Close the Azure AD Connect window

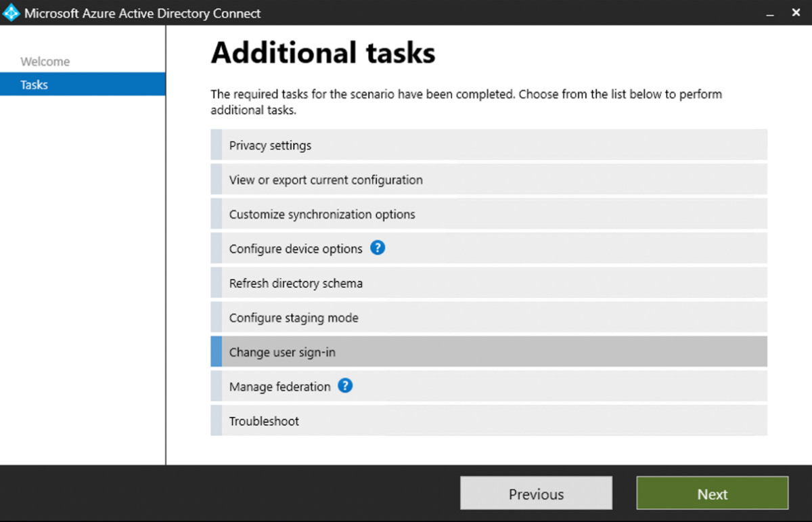pyautogui.click(x=796, y=13)
